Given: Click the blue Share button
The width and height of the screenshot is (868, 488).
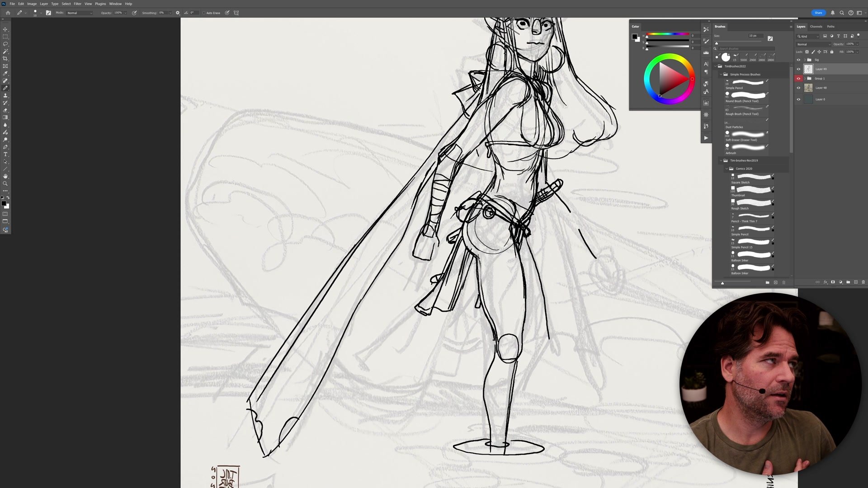Looking at the screenshot, I should pyautogui.click(x=818, y=13).
